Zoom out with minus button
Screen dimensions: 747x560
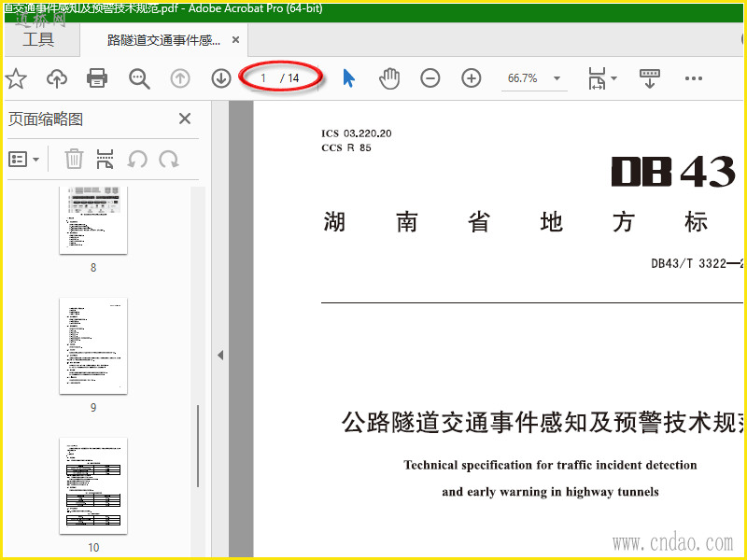pyautogui.click(x=430, y=78)
